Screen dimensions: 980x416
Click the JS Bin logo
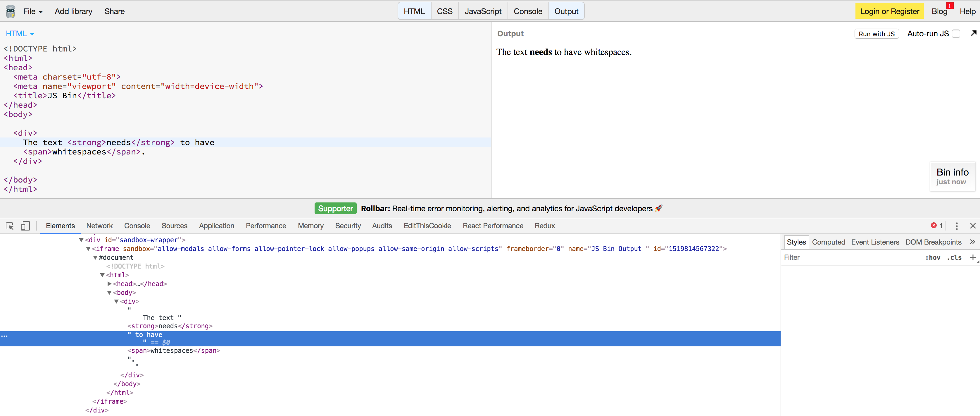pyautogui.click(x=10, y=11)
